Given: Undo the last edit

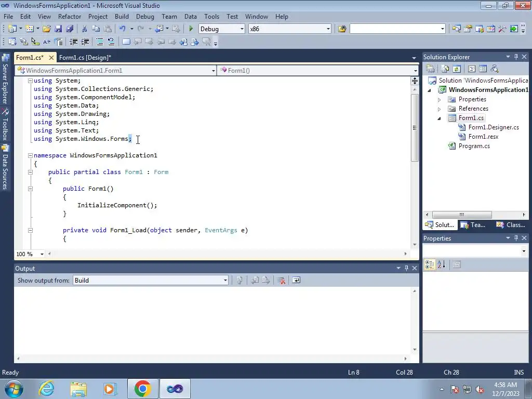Looking at the screenshot, I should point(123,29).
